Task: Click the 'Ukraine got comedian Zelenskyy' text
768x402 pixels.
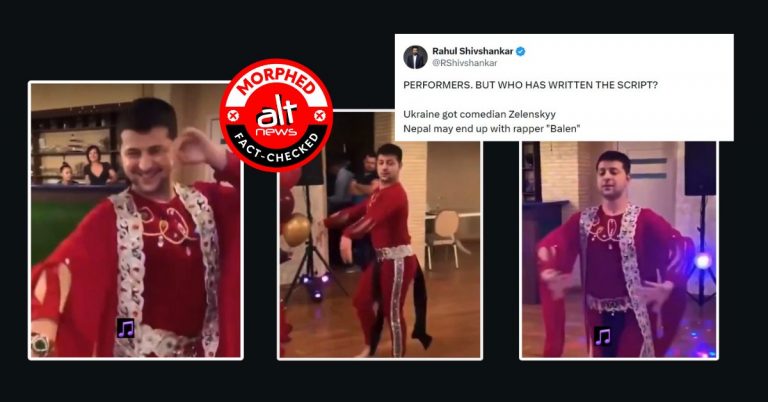Action: pos(480,115)
